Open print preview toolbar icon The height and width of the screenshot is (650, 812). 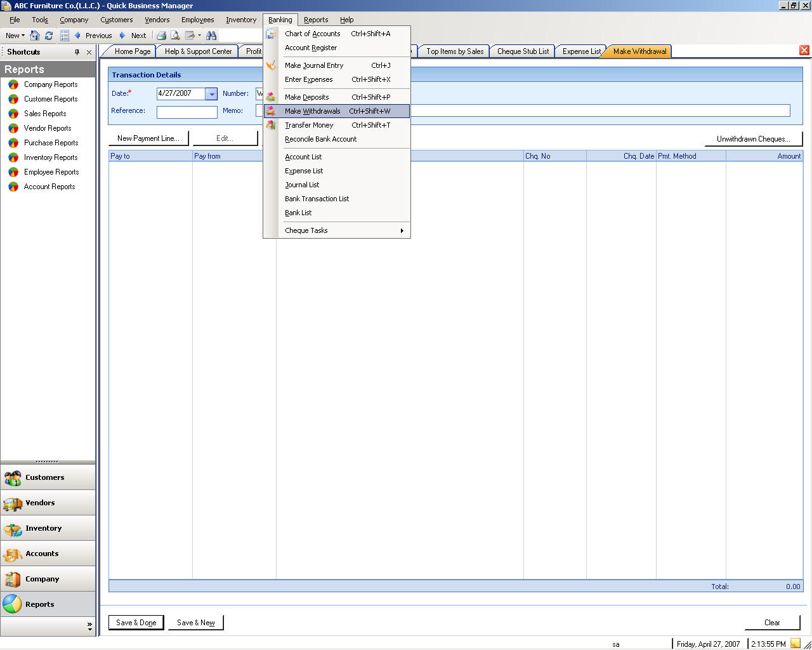(175, 36)
